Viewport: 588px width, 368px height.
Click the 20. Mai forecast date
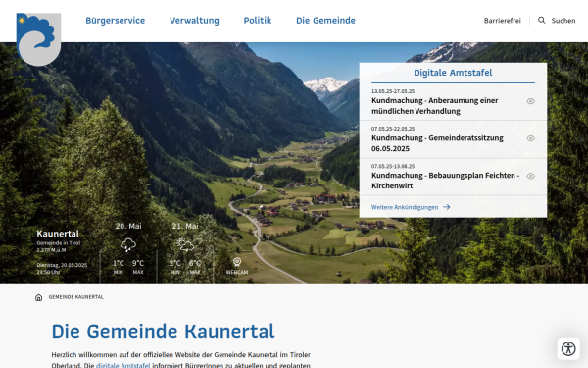pyautogui.click(x=128, y=226)
